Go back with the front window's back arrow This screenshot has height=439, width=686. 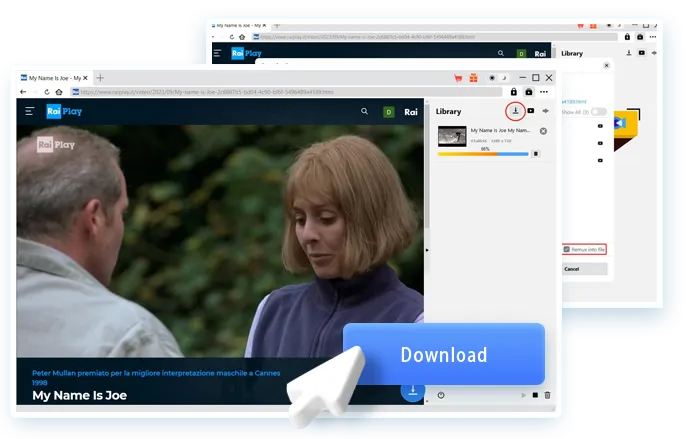(x=23, y=92)
